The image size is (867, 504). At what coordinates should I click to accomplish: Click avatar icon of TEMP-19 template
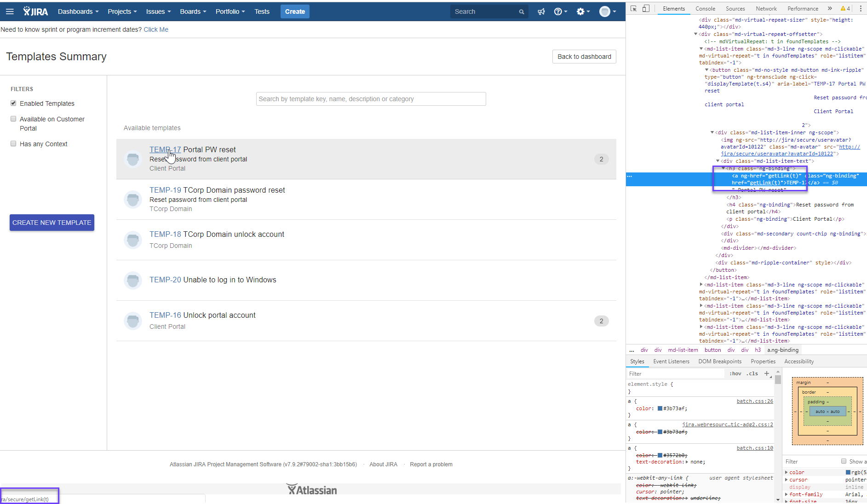[x=133, y=200]
